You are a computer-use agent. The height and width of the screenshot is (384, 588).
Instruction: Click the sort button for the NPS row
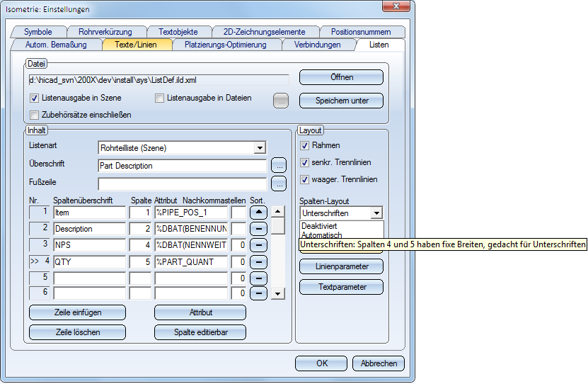tap(259, 245)
